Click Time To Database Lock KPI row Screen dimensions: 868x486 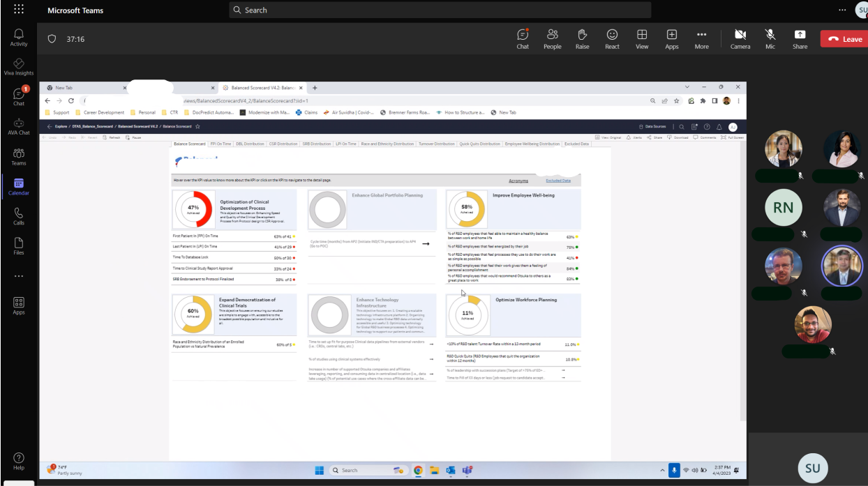(x=234, y=257)
